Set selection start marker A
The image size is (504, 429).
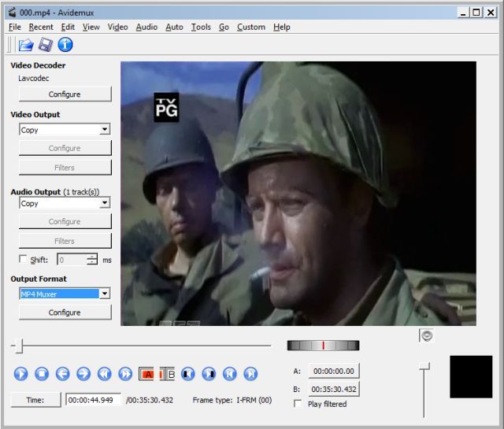coord(146,374)
